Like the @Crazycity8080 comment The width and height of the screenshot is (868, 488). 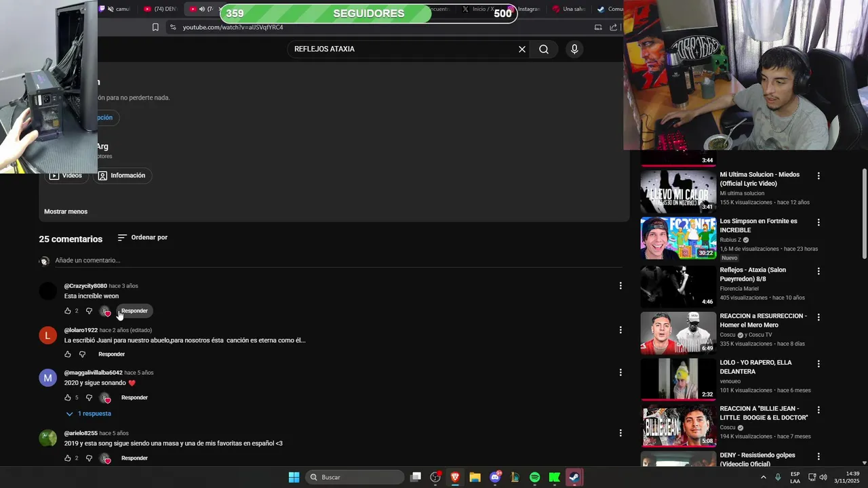click(x=67, y=311)
